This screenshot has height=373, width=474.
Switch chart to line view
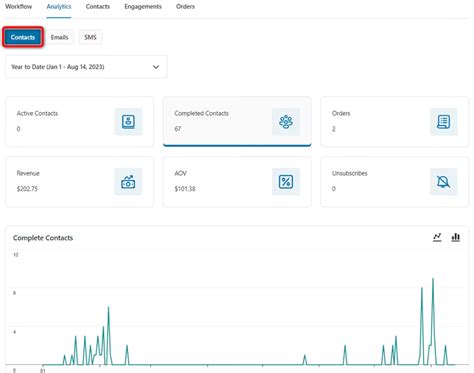(437, 237)
